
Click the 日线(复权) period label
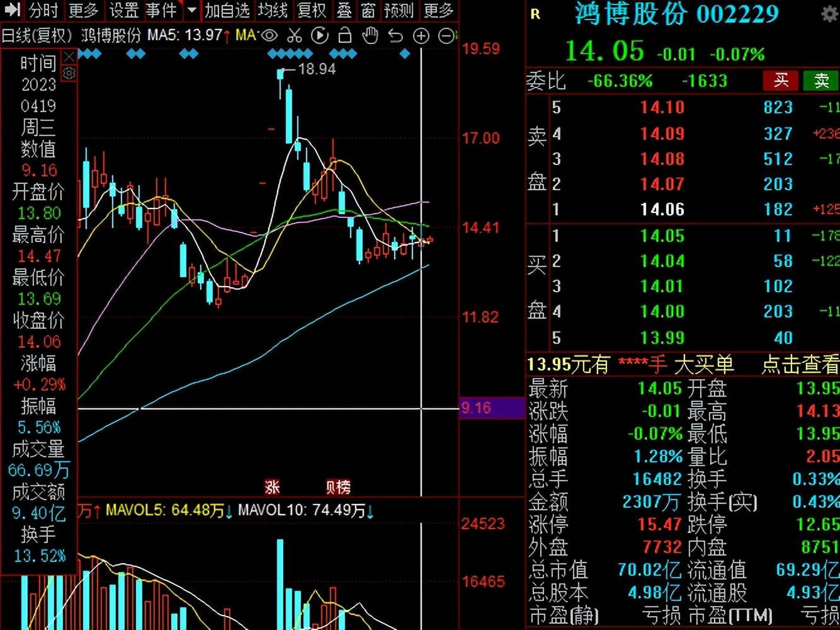click(x=37, y=35)
